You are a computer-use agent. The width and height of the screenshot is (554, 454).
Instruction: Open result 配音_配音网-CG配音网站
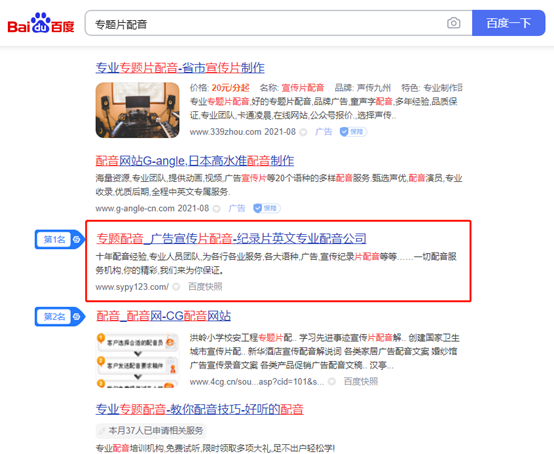pyautogui.click(x=163, y=316)
